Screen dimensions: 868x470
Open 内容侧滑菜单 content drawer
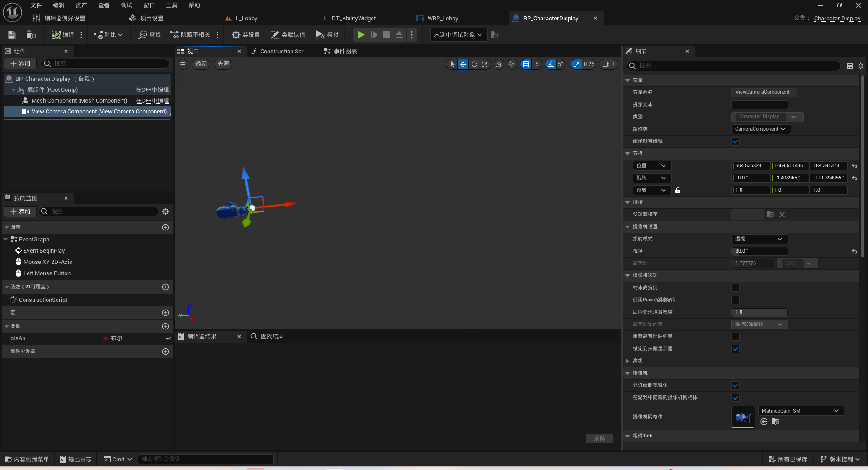[27, 459]
